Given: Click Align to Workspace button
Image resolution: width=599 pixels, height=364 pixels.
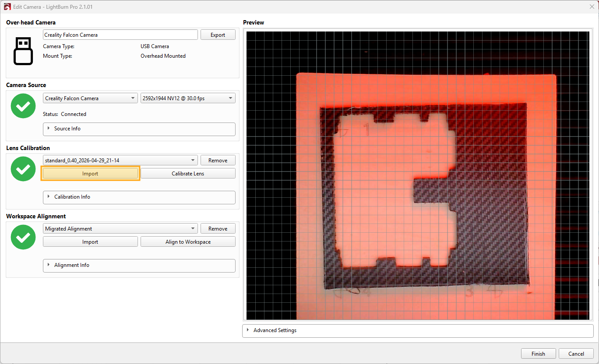Looking at the screenshot, I should click(188, 242).
